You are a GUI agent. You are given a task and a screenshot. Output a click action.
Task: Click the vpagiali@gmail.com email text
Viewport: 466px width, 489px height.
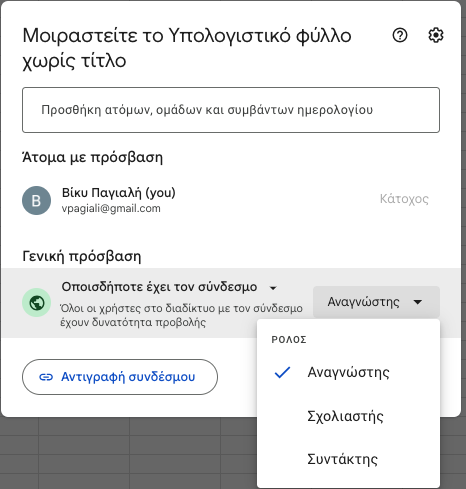111,208
